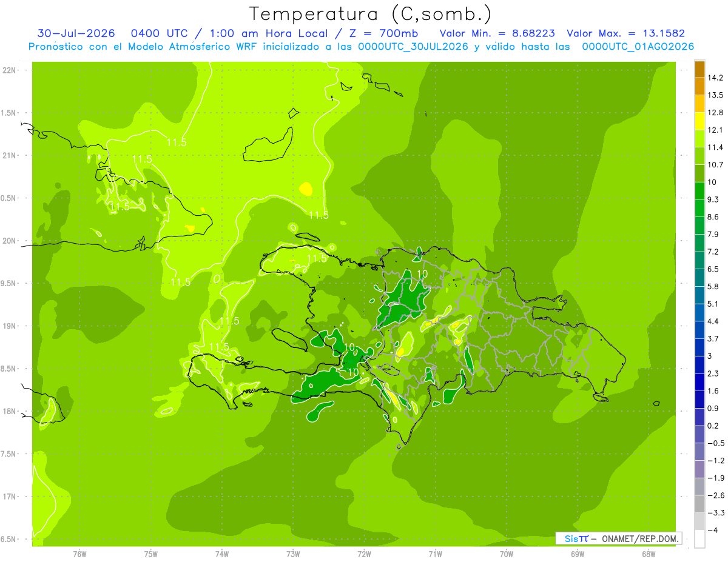Click the '22N' latitude label
This screenshot has height=562, width=728.
click(9, 70)
